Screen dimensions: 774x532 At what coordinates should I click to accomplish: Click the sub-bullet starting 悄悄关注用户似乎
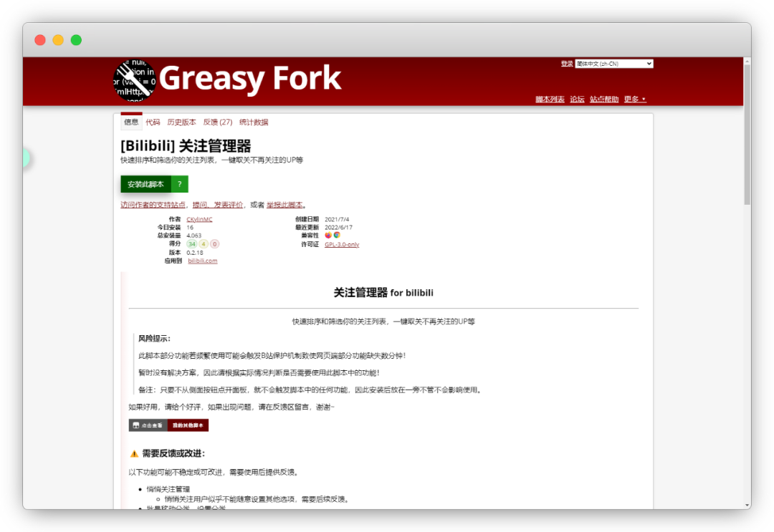[257, 500]
